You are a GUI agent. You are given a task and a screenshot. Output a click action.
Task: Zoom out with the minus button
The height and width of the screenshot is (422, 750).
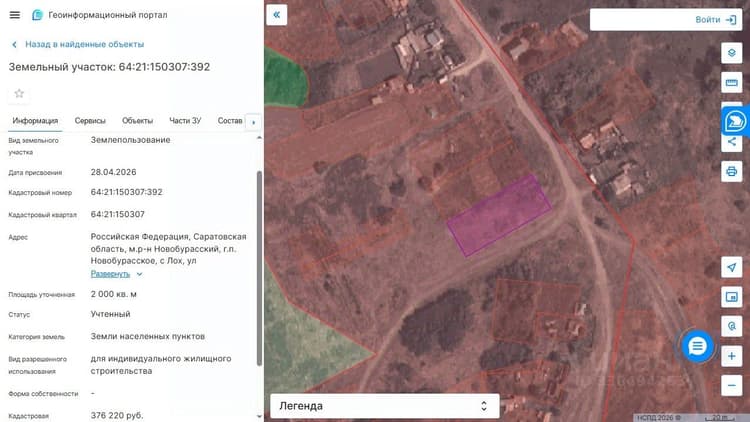[731, 386]
